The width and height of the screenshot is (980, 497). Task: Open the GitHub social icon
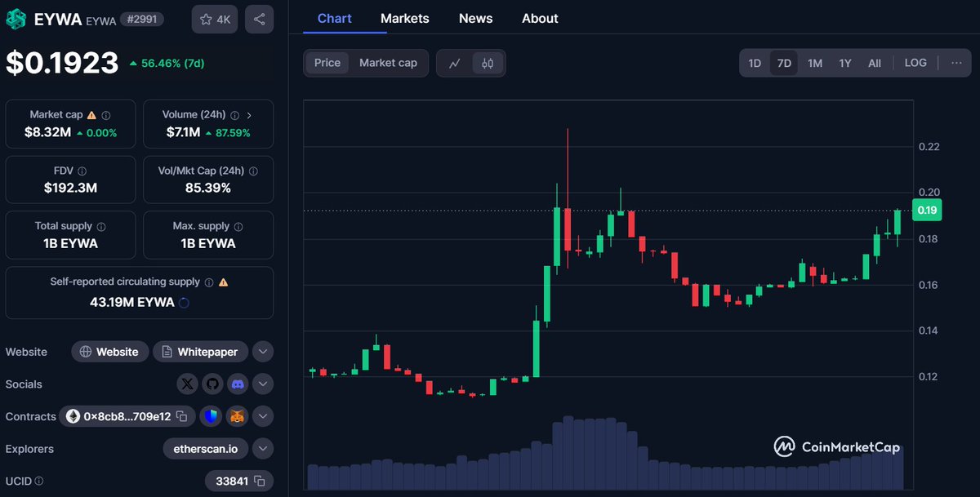tap(212, 384)
